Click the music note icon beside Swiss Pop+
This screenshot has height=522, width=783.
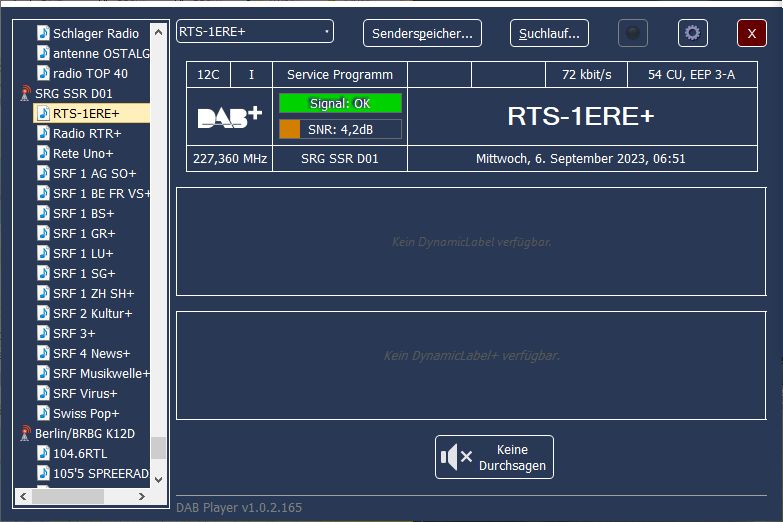43,413
